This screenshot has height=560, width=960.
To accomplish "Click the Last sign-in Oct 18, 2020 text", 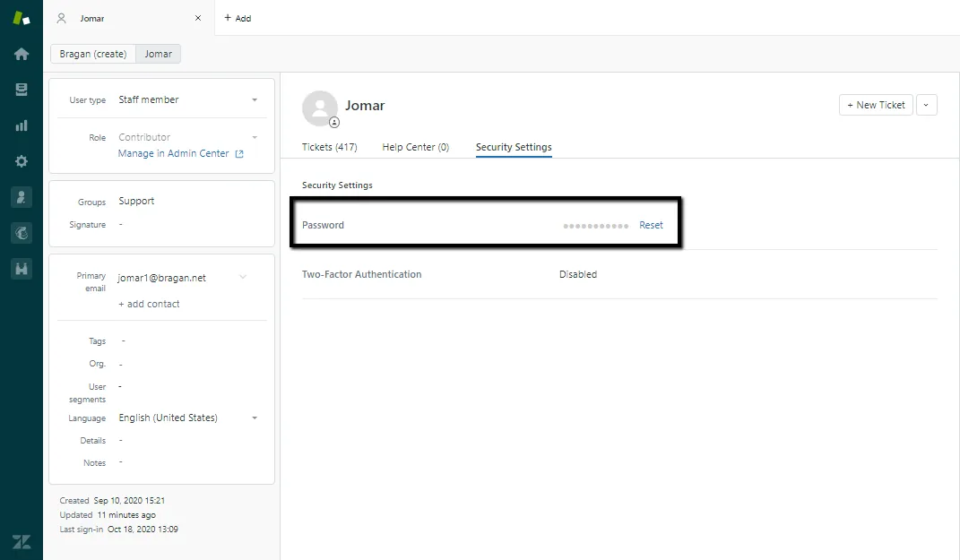I will [x=119, y=530].
